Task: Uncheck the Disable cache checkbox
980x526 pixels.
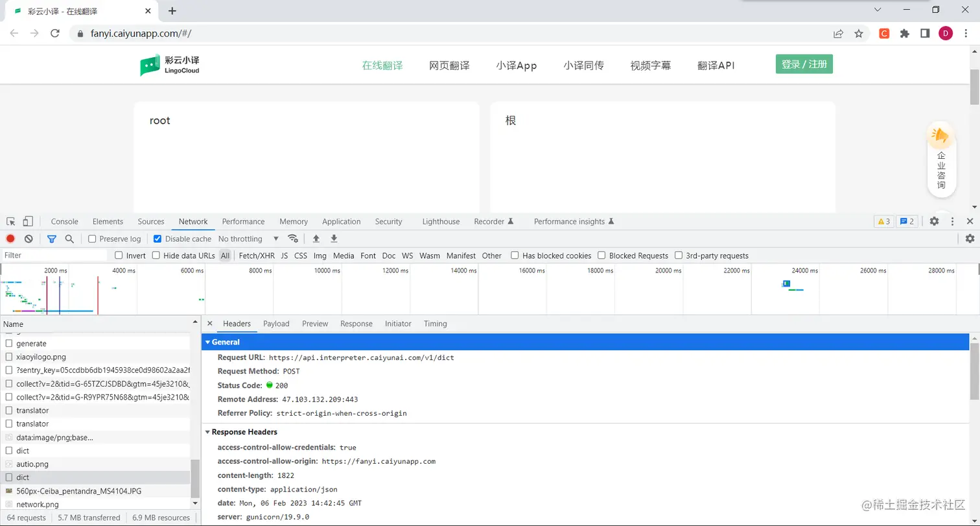Action: 157,239
